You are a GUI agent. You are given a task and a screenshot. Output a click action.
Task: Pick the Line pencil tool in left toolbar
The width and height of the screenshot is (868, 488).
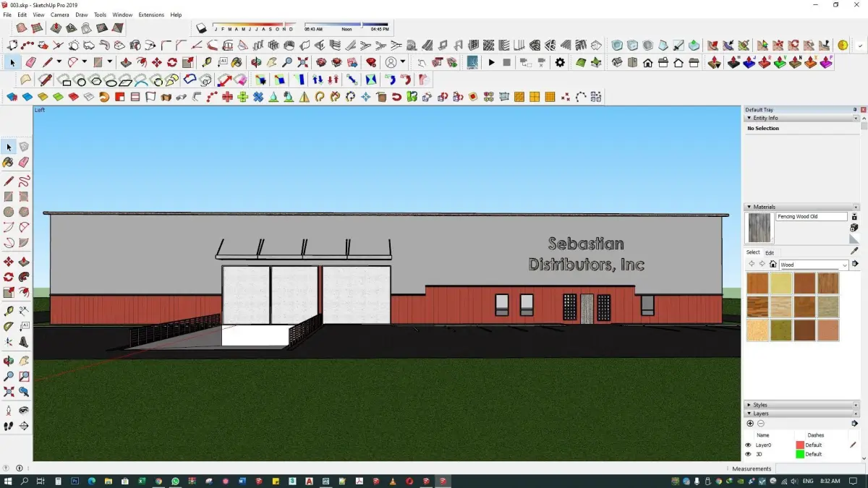coord(9,181)
